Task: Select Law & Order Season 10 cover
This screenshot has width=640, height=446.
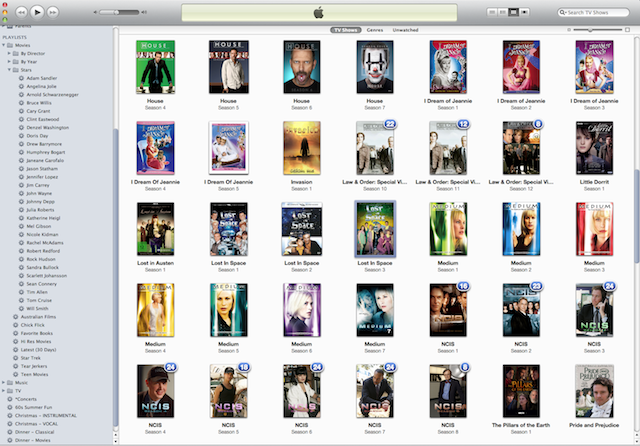Action: tap(375, 148)
